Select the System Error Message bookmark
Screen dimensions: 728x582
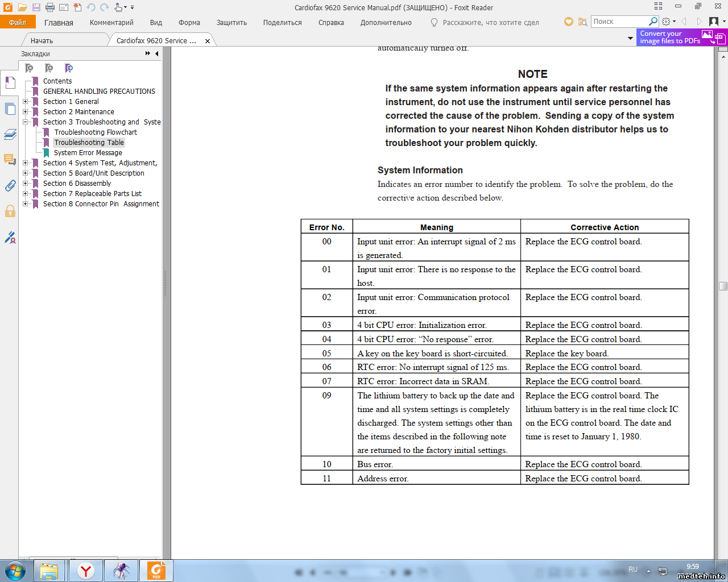(x=88, y=153)
